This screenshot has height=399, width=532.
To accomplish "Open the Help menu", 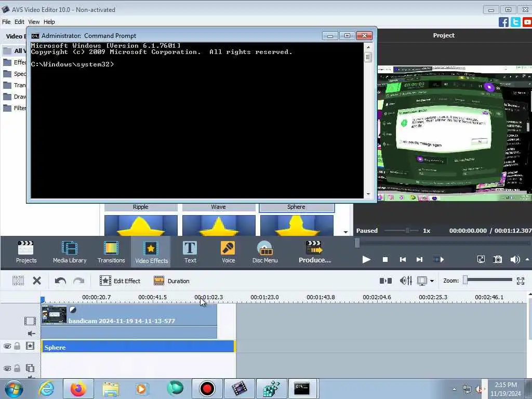I will click(49, 22).
